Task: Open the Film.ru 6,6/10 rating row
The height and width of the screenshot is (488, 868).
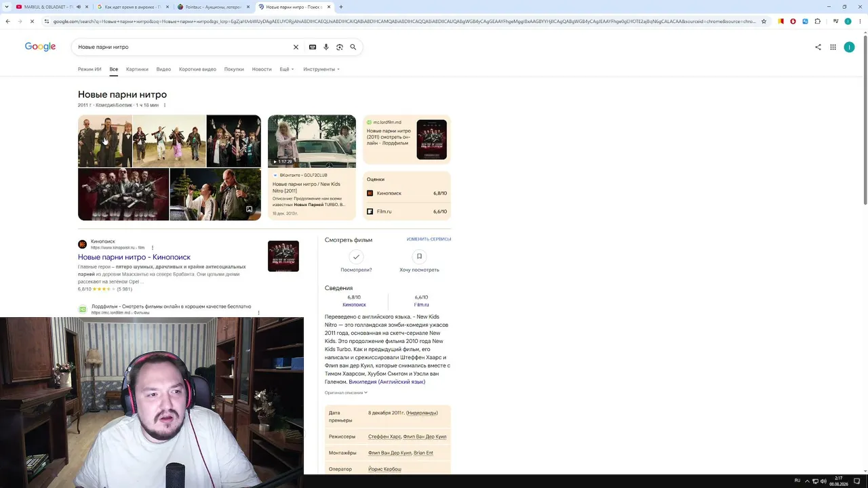Action: pyautogui.click(x=407, y=211)
